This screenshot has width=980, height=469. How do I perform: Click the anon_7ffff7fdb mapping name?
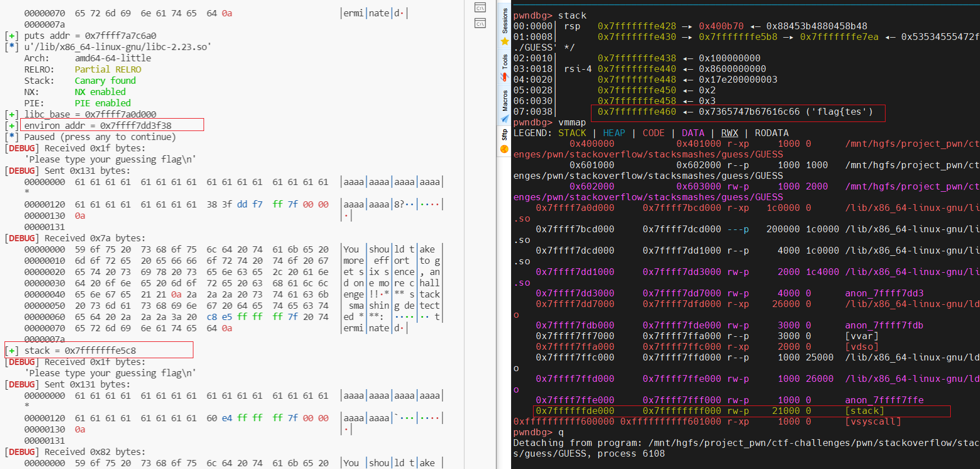point(884,325)
